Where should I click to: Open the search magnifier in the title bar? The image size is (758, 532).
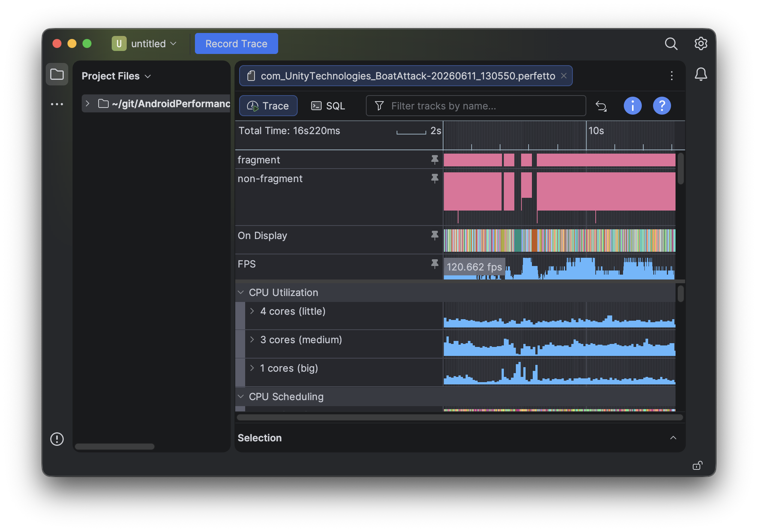pyautogui.click(x=671, y=44)
